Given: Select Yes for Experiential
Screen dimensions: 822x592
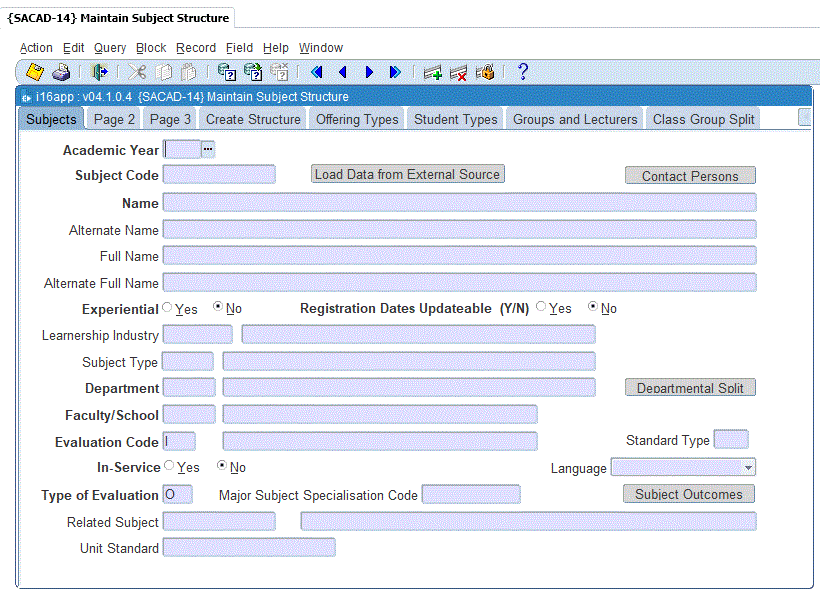Looking at the screenshot, I should (167, 307).
